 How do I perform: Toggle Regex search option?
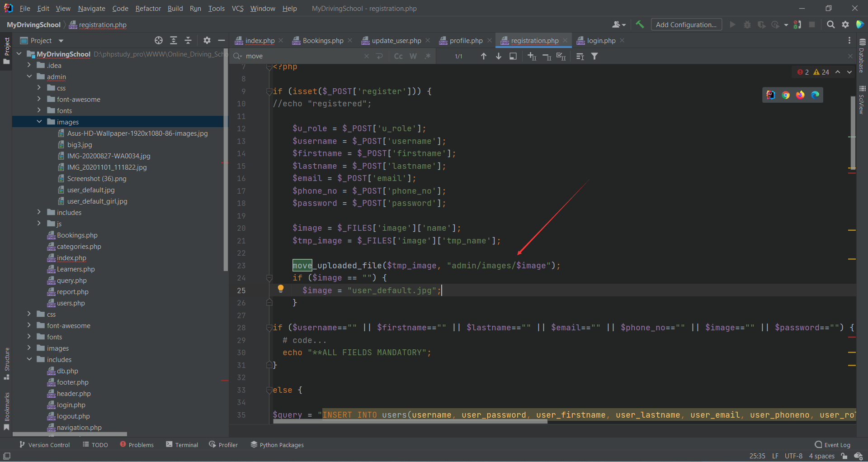pos(427,56)
